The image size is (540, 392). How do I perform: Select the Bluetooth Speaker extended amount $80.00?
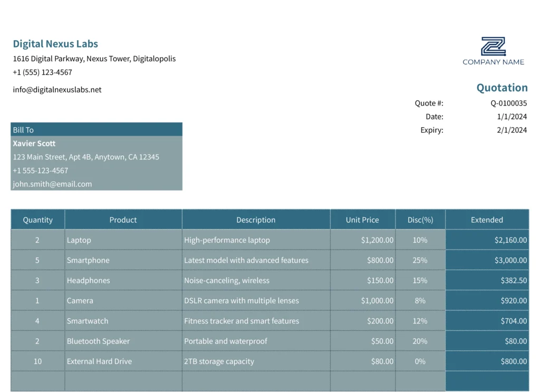(x=487, y=341)
